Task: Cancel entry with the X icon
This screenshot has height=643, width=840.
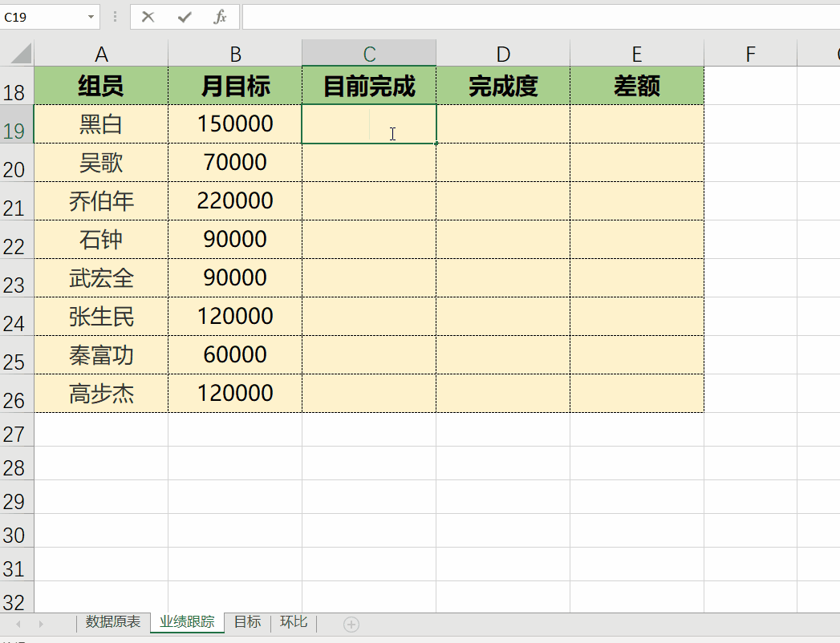Action: click(148, 17)
